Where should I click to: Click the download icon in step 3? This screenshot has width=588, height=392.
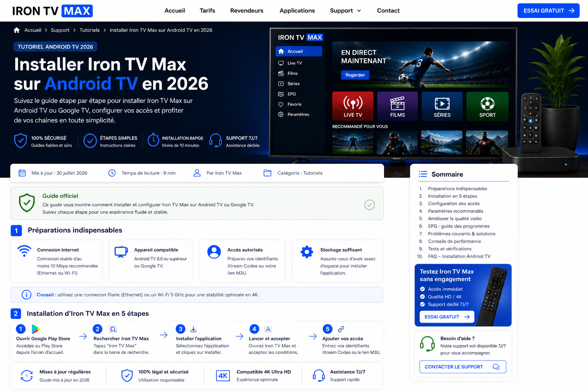(193, 329)
